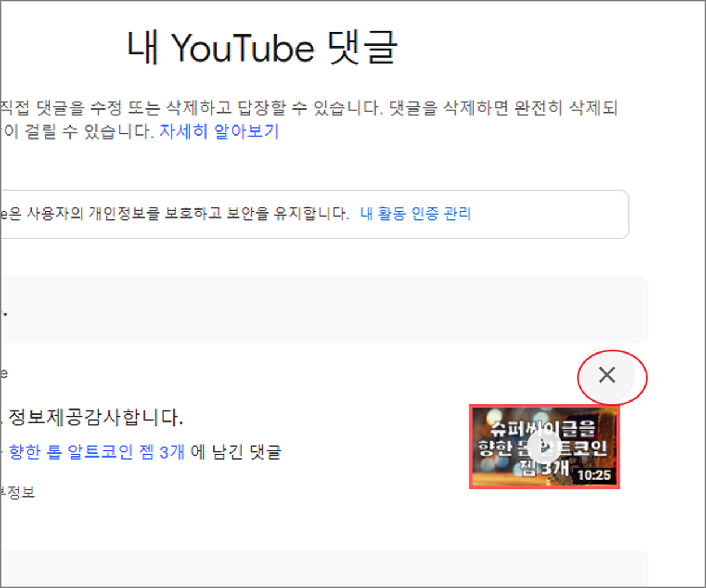Image resolution: width=706 pixels, height=588 pixels.
Task: Open the 내 활동 인증 관리 link
Action: pos(416,214)
